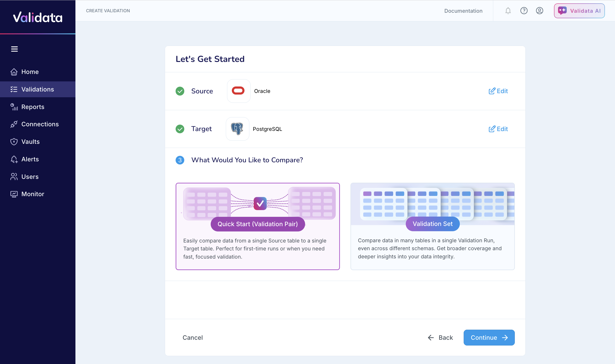Go back to the previous step
This screenshot has width=615, height=364.
tap(440, 338)
